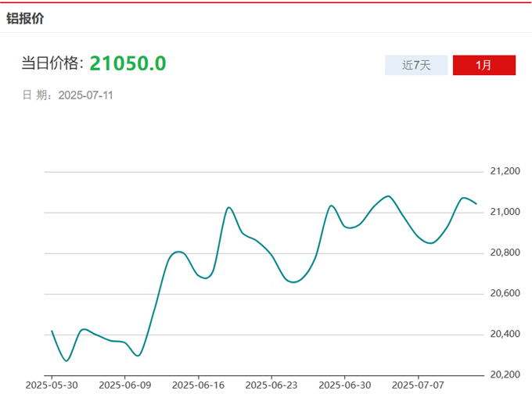This screenshot has width=532, height=394.
Task: Click the 20,200 y-axis value
Action: point(503,374)
